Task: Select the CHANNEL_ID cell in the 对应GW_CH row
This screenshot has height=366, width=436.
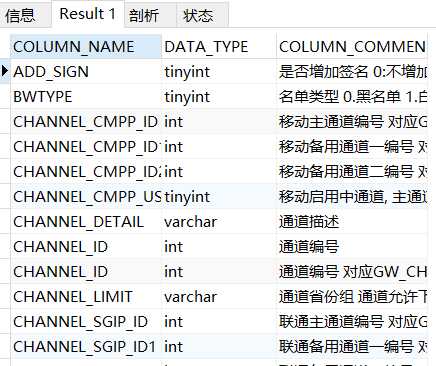Action: (x=86, y=272)
